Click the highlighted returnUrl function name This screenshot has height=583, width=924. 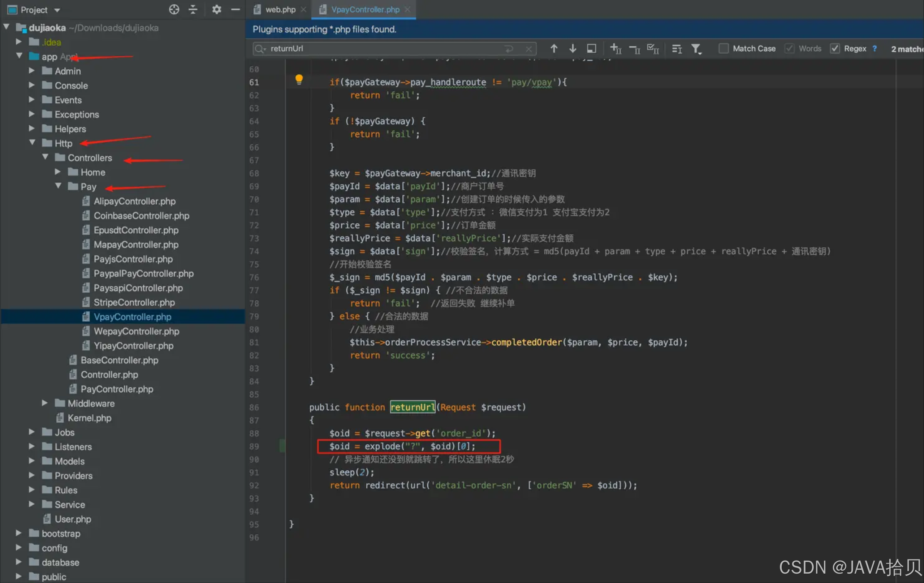tap(413, 407)
